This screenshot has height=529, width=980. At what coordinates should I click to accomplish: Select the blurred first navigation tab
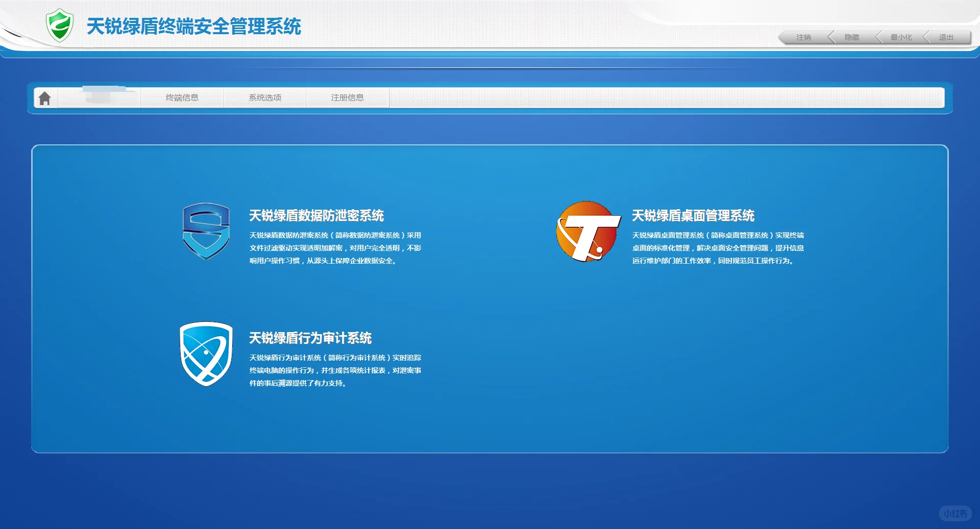(x=100, y=97)
